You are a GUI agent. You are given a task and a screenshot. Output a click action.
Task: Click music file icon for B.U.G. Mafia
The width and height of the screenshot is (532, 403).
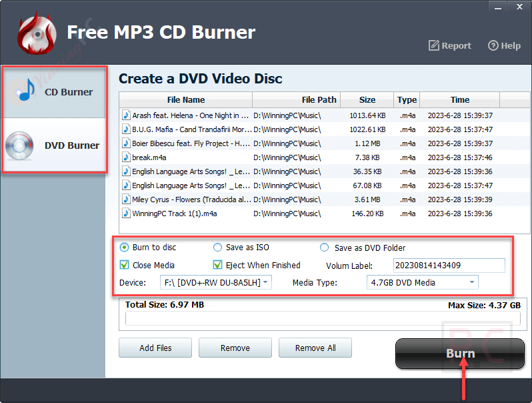click(126, 129)
